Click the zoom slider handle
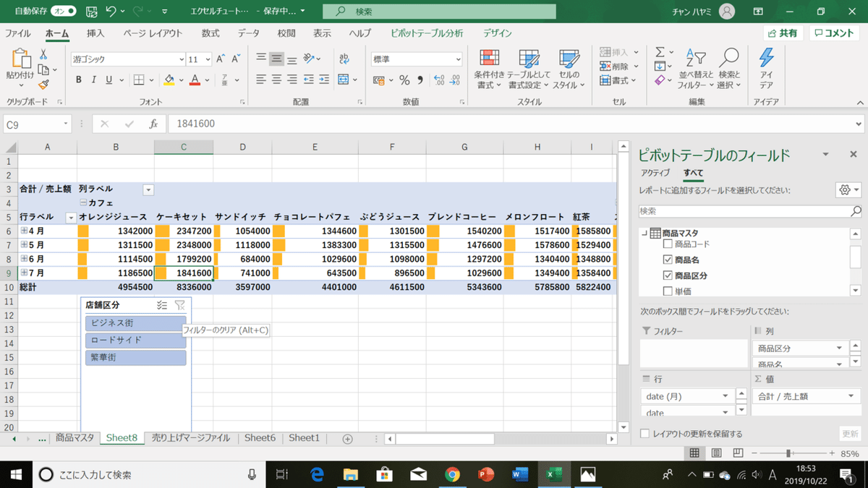This screenshot has height=488, width=868. click(x=788, y=453)
